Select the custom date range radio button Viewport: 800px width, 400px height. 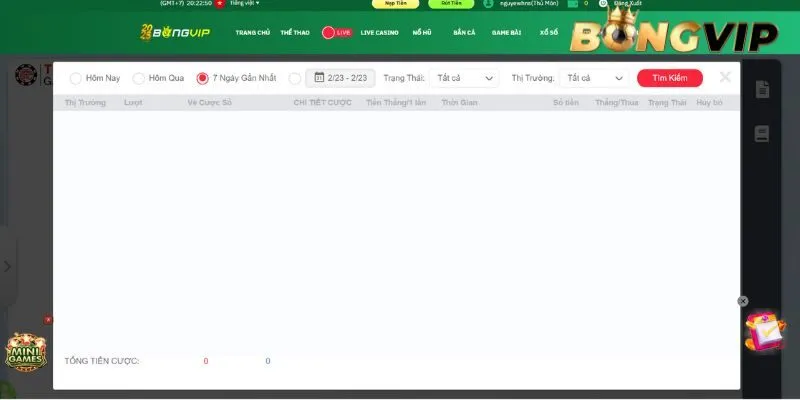pos(294,78)
